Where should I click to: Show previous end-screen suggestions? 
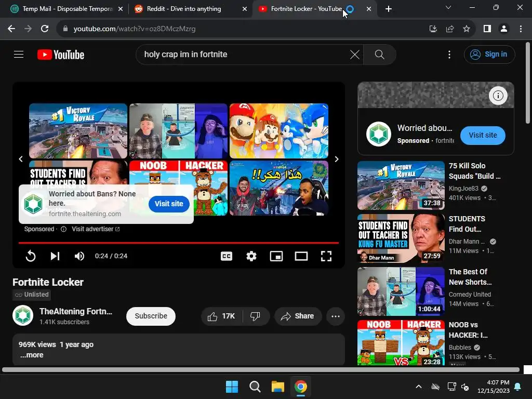click(21, 159)
